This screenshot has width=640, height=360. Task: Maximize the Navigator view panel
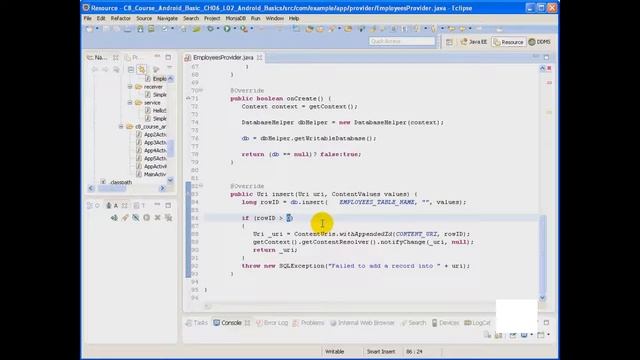pos(168,57)
